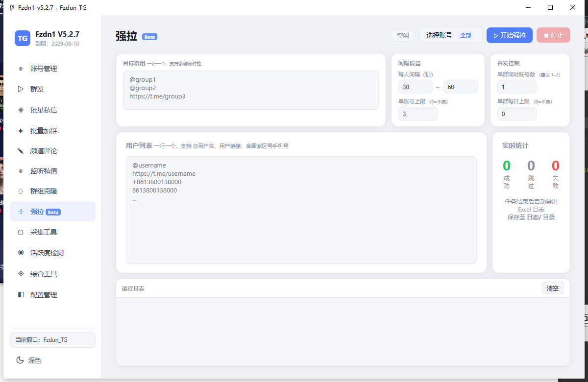Click the 运行日志 output area

coord(343,331)
